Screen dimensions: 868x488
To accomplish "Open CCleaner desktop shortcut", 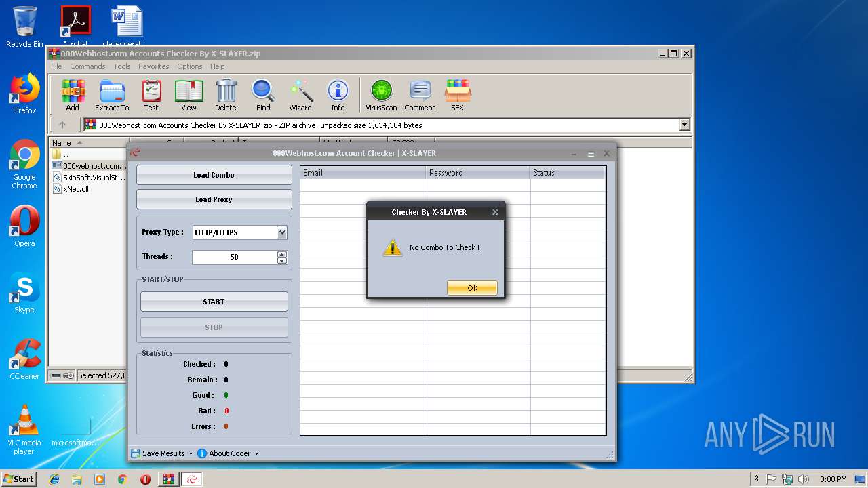I will tap(24, 359).
